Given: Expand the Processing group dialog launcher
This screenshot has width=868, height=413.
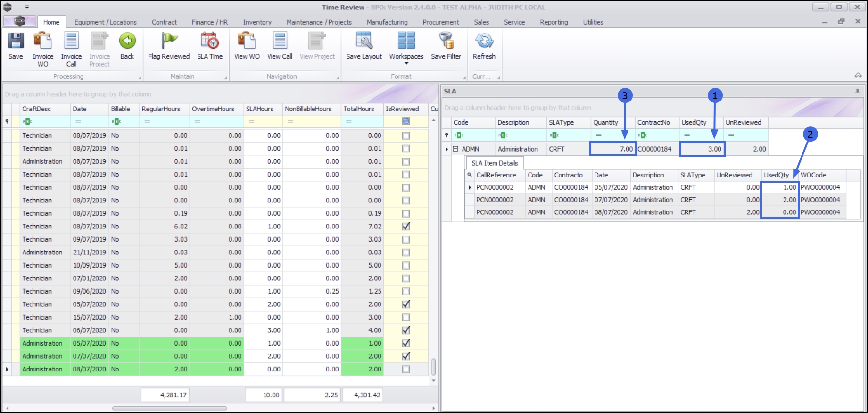Looking at the screenshot, I should 140,77.
